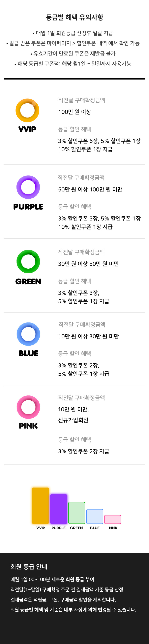Click the blue BLUE grade ring icon

click(x=28, y=334)
